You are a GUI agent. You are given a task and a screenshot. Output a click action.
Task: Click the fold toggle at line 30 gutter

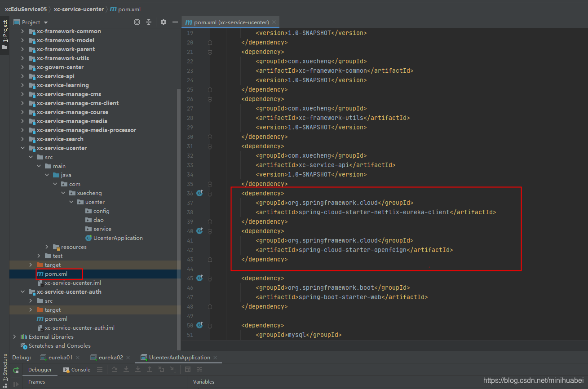click(x=210, y=137)
